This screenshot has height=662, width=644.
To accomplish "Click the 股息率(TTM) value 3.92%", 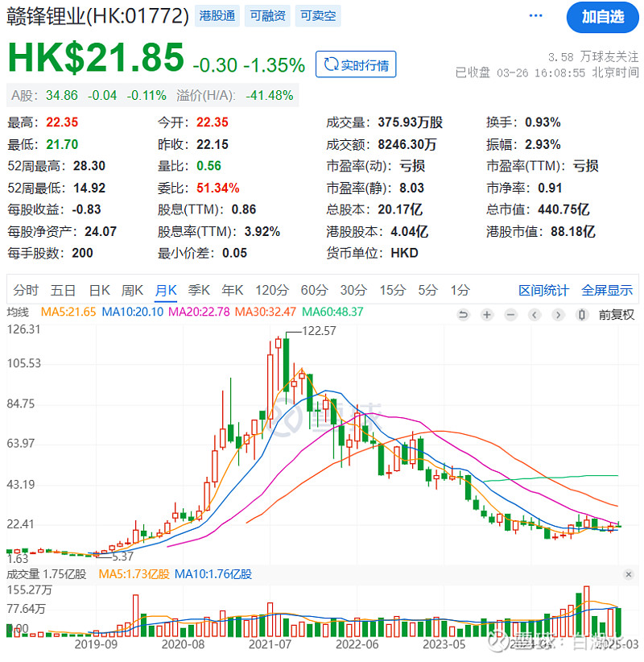I will 262,231.
